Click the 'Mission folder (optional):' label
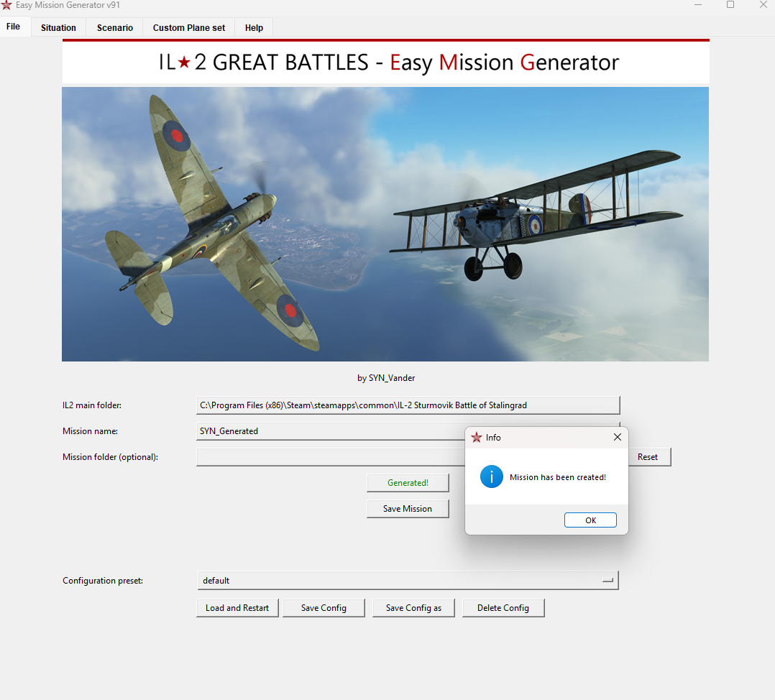Viewport: 775px width, 700px height. 110,457
